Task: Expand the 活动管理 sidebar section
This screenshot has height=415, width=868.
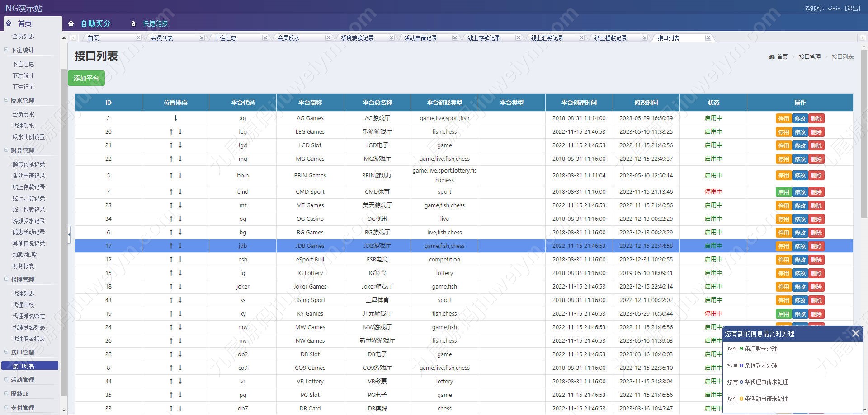Action: (x=6, y=380)
